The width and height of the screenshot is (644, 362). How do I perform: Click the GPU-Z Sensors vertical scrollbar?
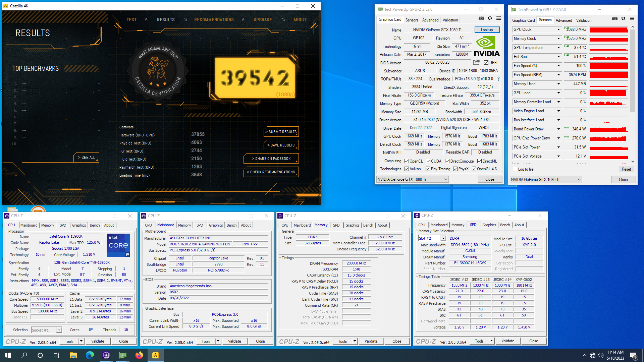pos(633,94)
